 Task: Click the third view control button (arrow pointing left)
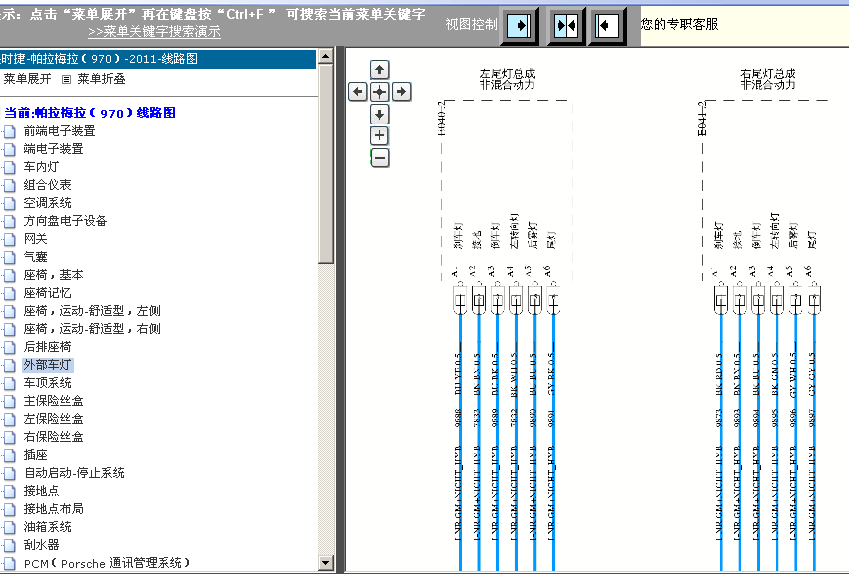pyautogui.click(x=606, y=25)
